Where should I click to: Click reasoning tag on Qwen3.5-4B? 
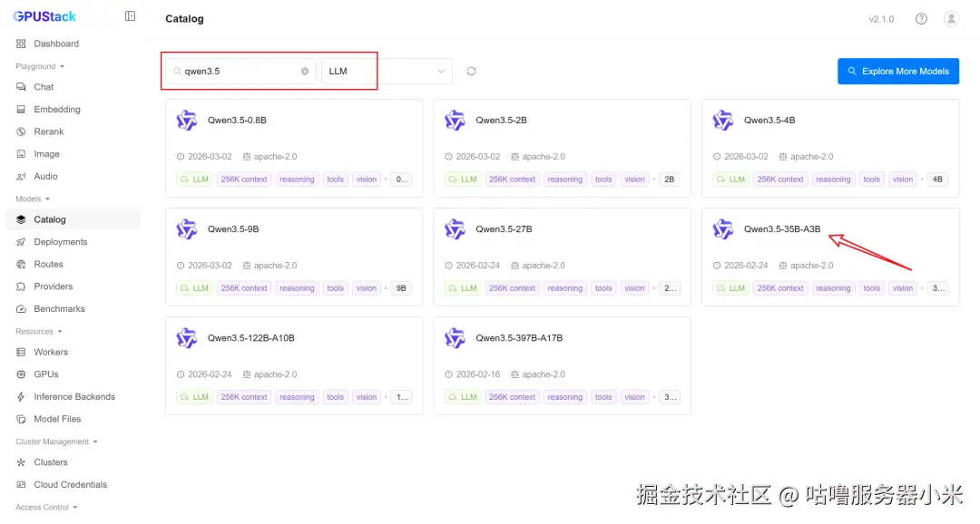click(x=832, y=180)
